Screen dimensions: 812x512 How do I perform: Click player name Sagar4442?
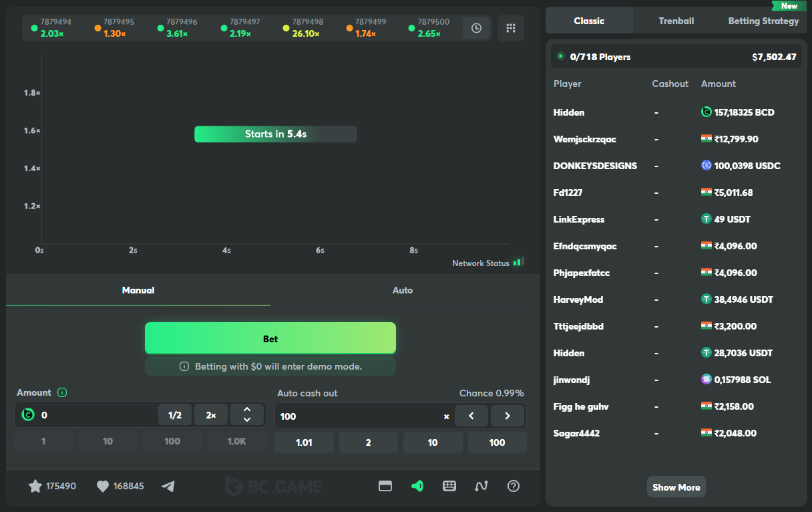click(576, 433)
